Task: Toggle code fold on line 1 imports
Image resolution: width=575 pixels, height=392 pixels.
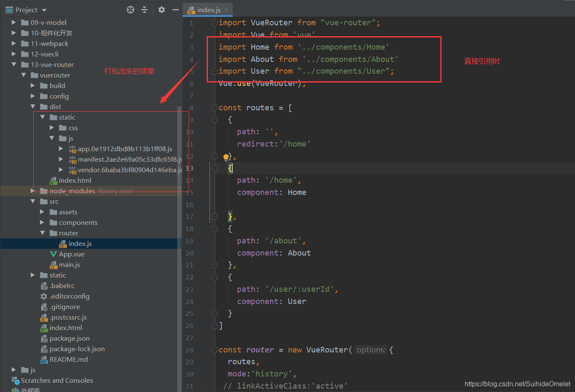Action: click(x=215, y=23)
